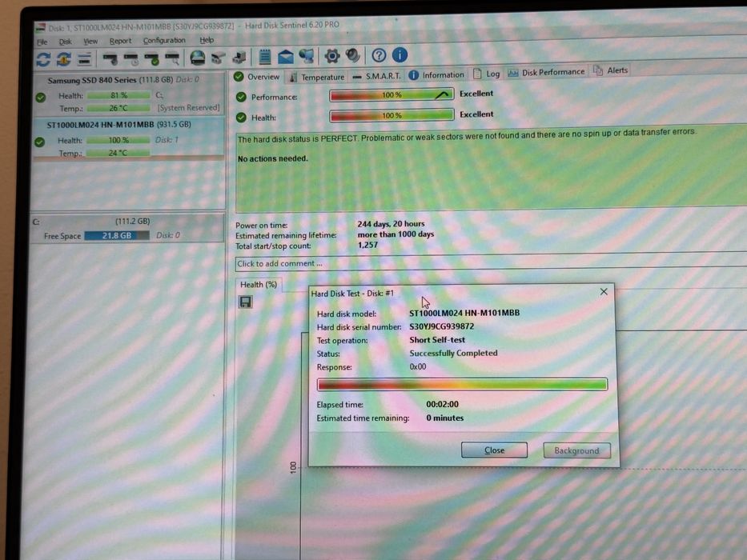Click the Free Space 21.8 GB bar
The height and width of the screenshot is (560, 747).
point(117,235)
